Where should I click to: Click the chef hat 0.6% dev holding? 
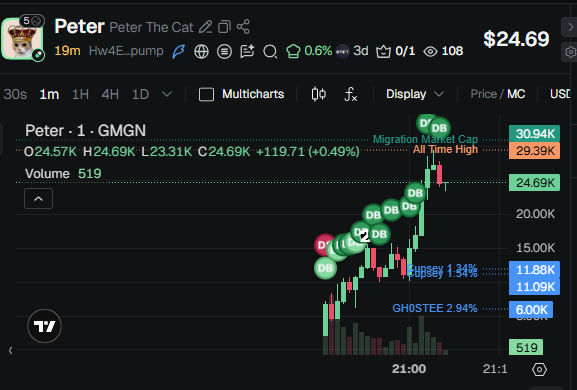309,51
